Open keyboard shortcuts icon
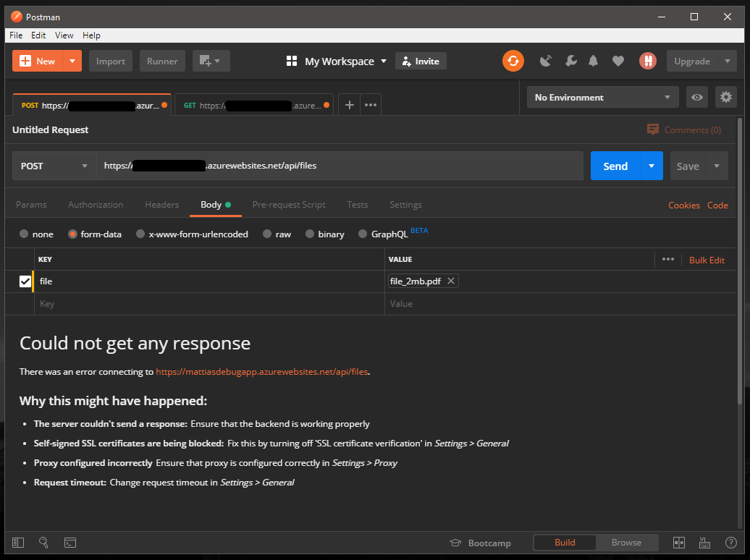The width and height of the screenshot is (750, 560). point(704,543)
